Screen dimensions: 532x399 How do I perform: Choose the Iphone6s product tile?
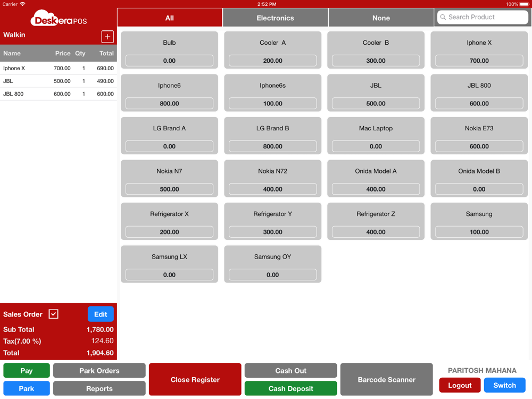272,93
